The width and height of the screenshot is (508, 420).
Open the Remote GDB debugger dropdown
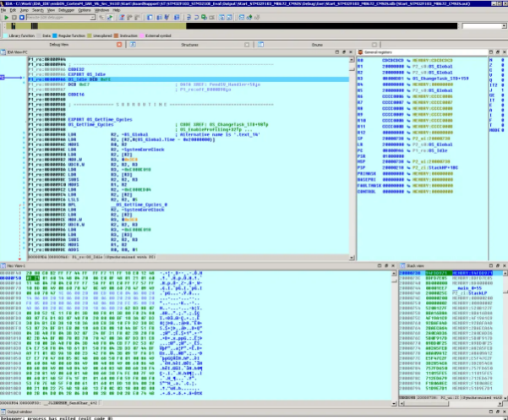click(x=93, y=18)
